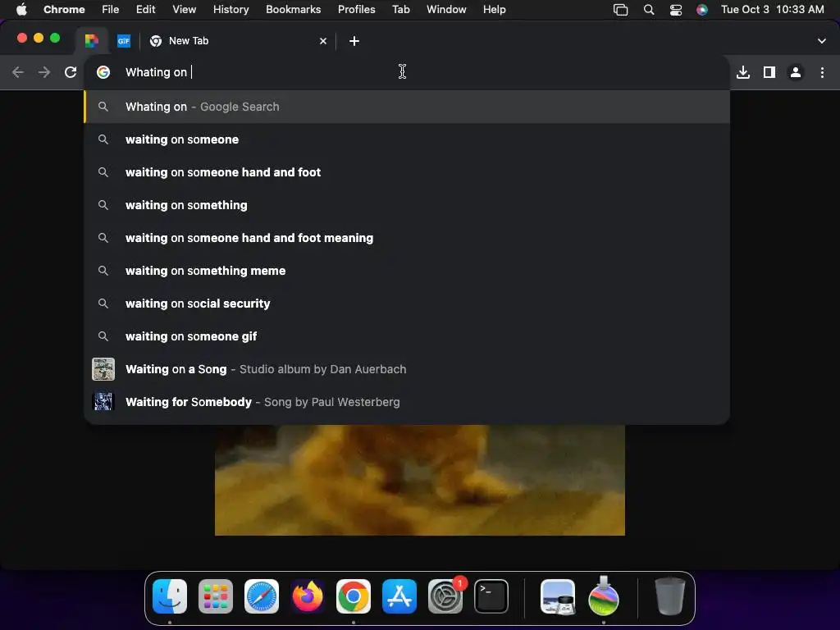Switch to the pinned GIF tab
Screen dimensions: 840x630
coord(124,41)
